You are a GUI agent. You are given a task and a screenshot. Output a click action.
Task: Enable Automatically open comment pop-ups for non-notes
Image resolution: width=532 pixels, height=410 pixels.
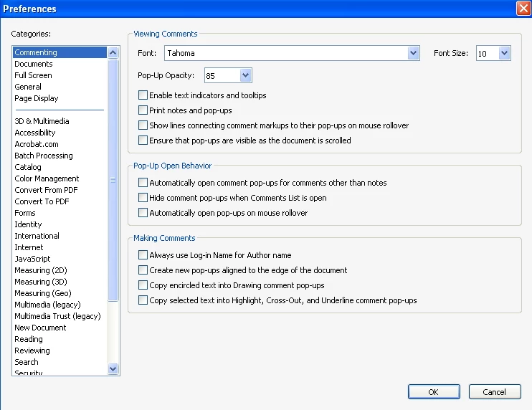pyautogui.click(x=143, y=183)
